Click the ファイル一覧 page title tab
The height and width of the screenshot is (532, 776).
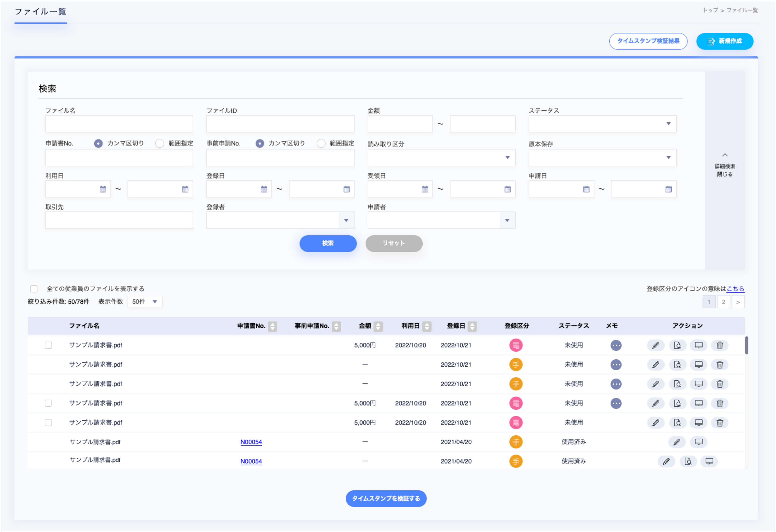click(40, 12)
